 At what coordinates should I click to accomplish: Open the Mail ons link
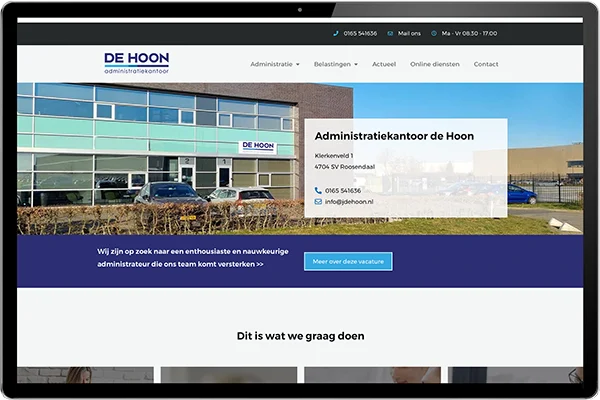coord(409,33)
